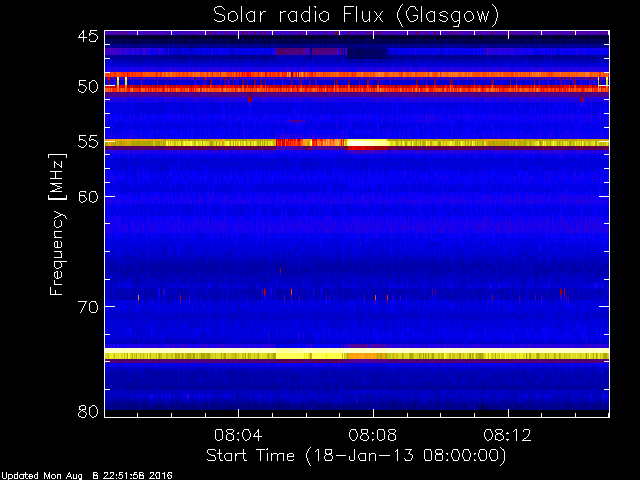Click the '70' frequency tick label

pyautogui.click(x=88, y=307)
